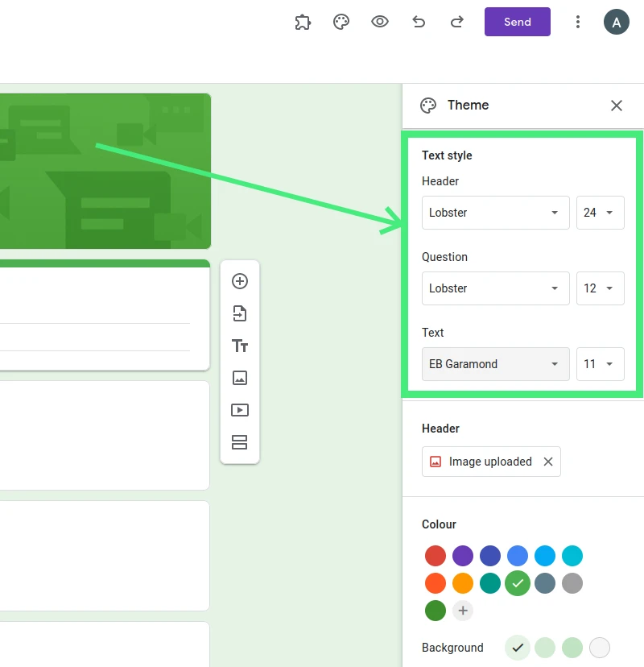Change the Header size from 24
This screenshot has height=667, width=644.
[x=600, y=213]
